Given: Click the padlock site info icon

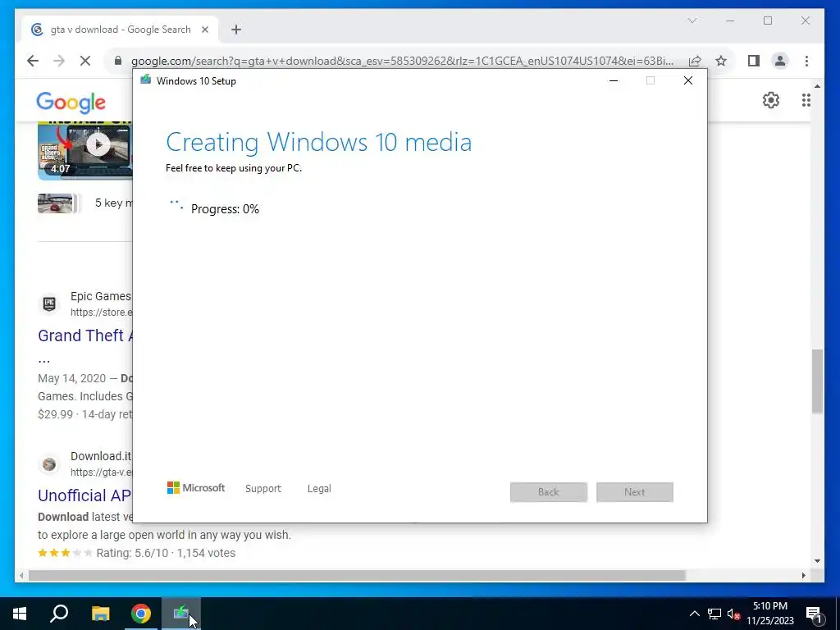Looking at the screenshot, I should [118, 61].
